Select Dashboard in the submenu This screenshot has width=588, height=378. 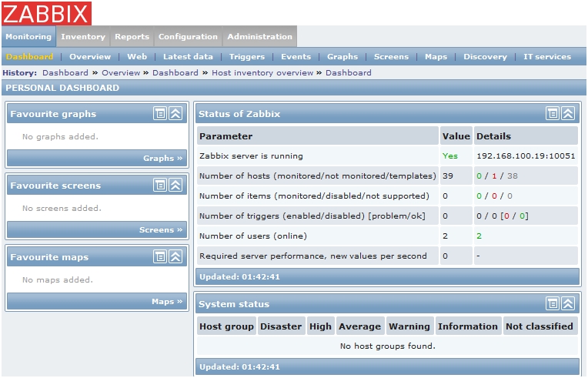(x=29, y=57)
